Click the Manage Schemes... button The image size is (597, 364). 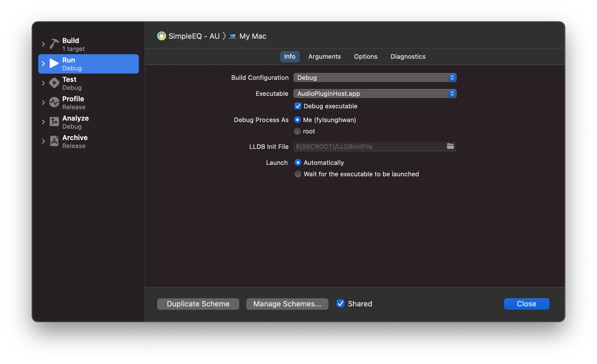pyautogui.click(x=287, y=304)
